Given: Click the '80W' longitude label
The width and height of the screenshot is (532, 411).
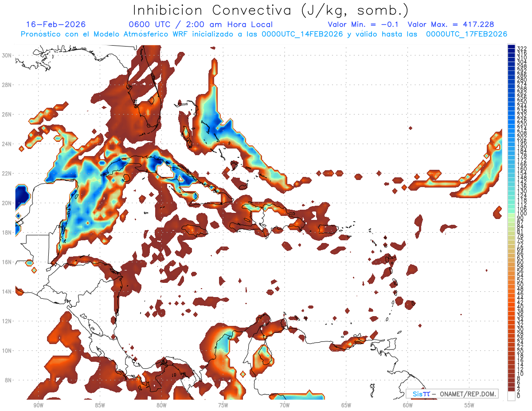Looking at the screenshot, I should tap(161, 405).
